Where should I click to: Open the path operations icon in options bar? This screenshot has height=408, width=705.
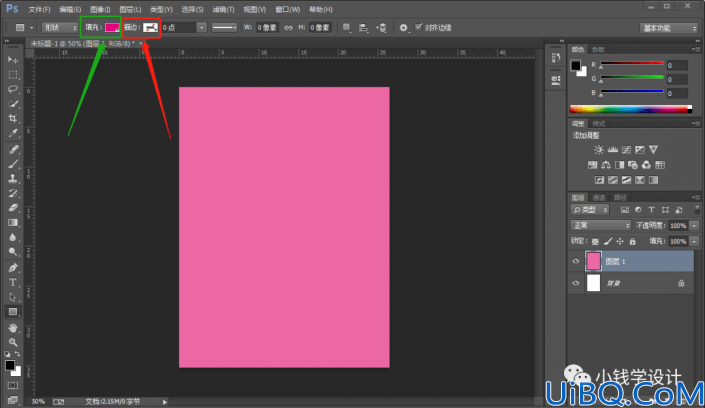click(x=346, y=28)
